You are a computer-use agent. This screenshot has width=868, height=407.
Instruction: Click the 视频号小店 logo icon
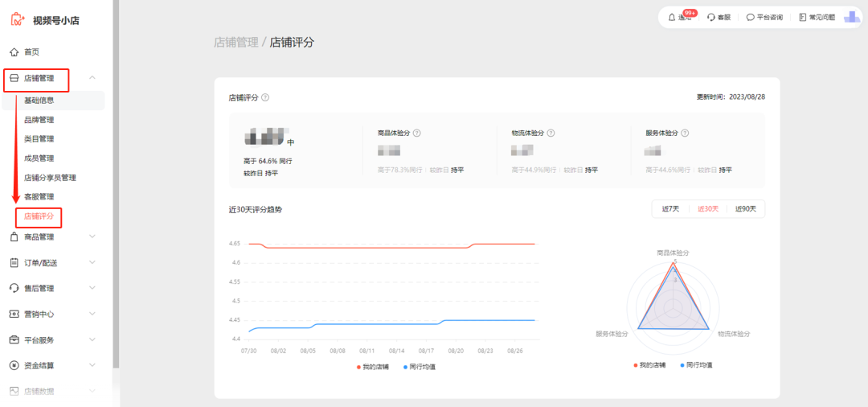coord(18,20)
